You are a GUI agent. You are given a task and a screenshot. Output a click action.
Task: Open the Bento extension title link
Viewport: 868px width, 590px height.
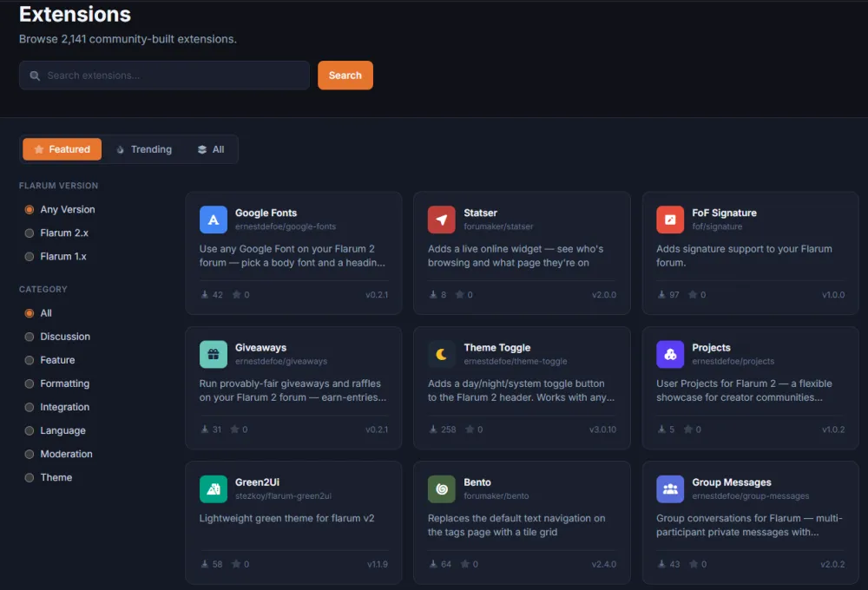(x=477, y=482)
